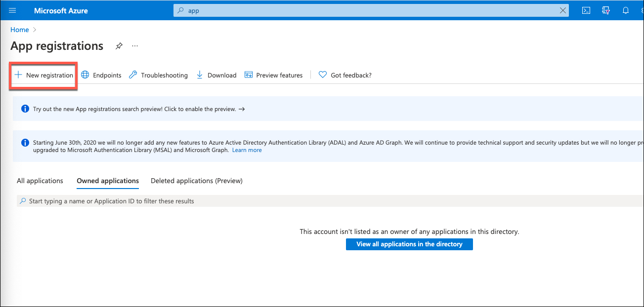Open the notifications bell
The height and width of the screenshot is (307, 644).
click(626, 10)
